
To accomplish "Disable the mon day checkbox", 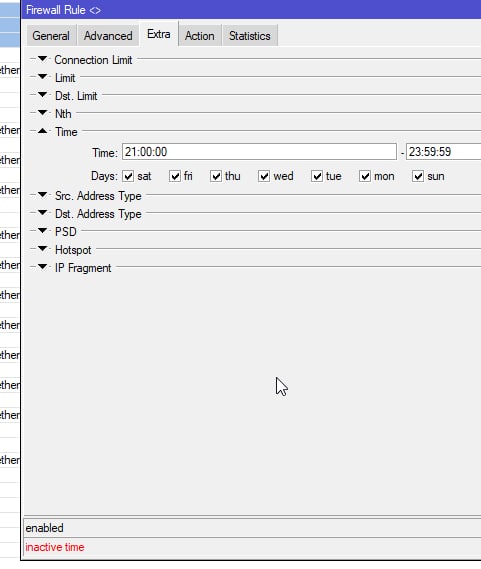I will coord(365,176).
